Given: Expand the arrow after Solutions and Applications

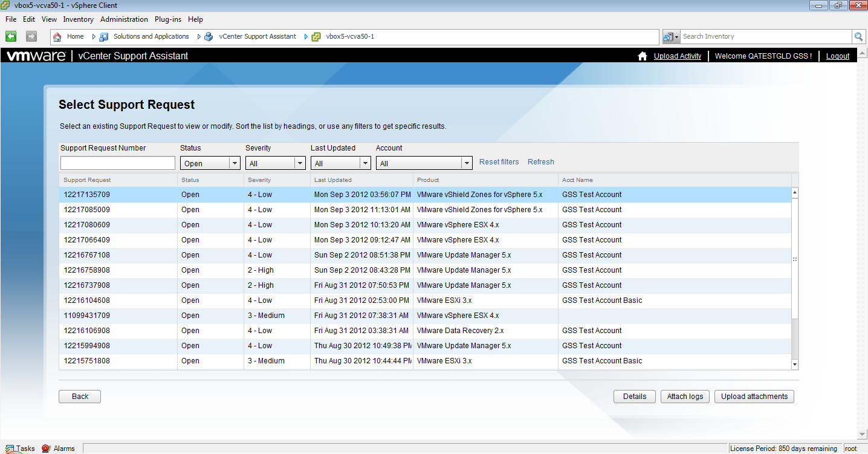Looking at the screenshot, I should click(198, 37).
